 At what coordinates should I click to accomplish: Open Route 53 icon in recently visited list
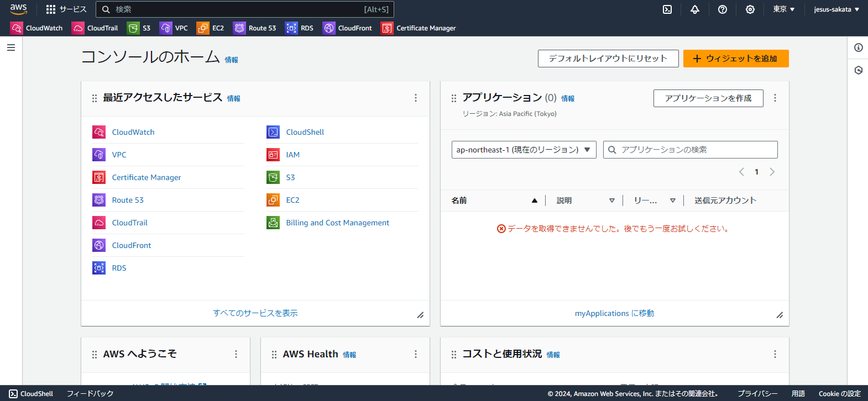pyautogui.click(x=99, y=200)
